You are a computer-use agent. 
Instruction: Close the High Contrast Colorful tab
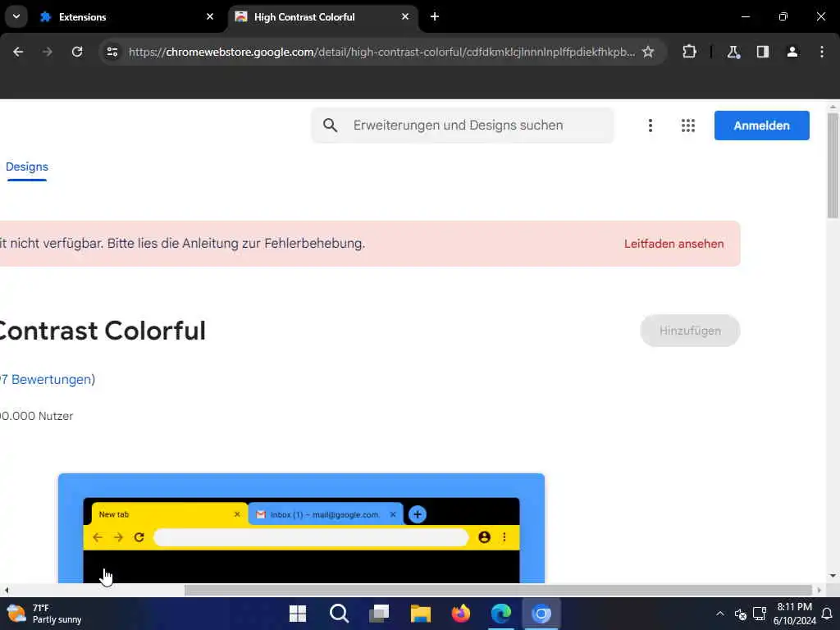405,17
